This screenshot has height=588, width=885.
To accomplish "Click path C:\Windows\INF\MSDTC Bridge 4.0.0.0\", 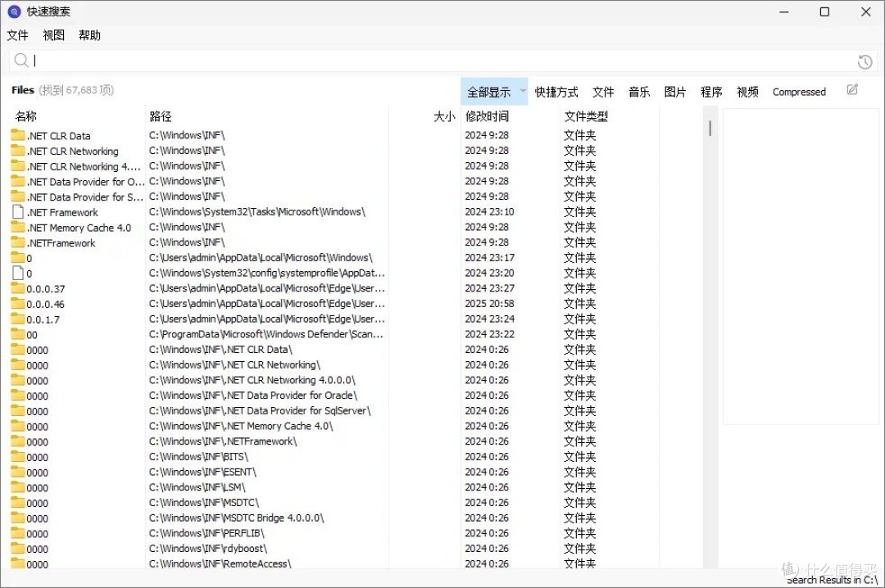I will tap(237, 518).
